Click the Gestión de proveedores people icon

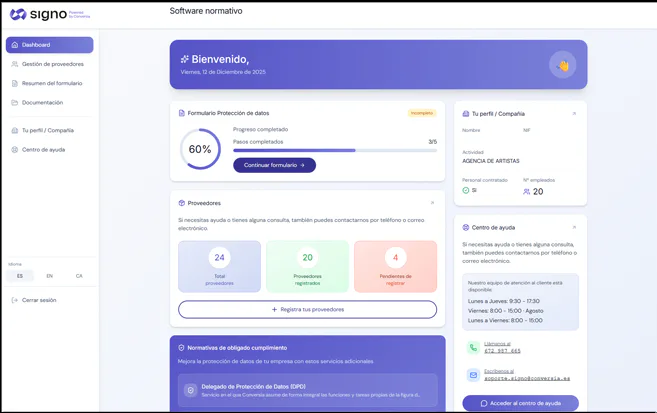tap(15, 64)
